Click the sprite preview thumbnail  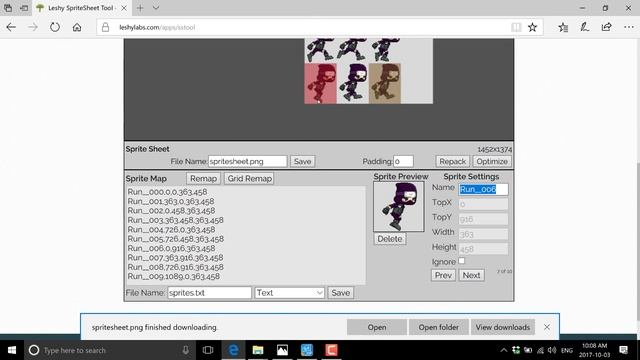(x=399, y=207)
